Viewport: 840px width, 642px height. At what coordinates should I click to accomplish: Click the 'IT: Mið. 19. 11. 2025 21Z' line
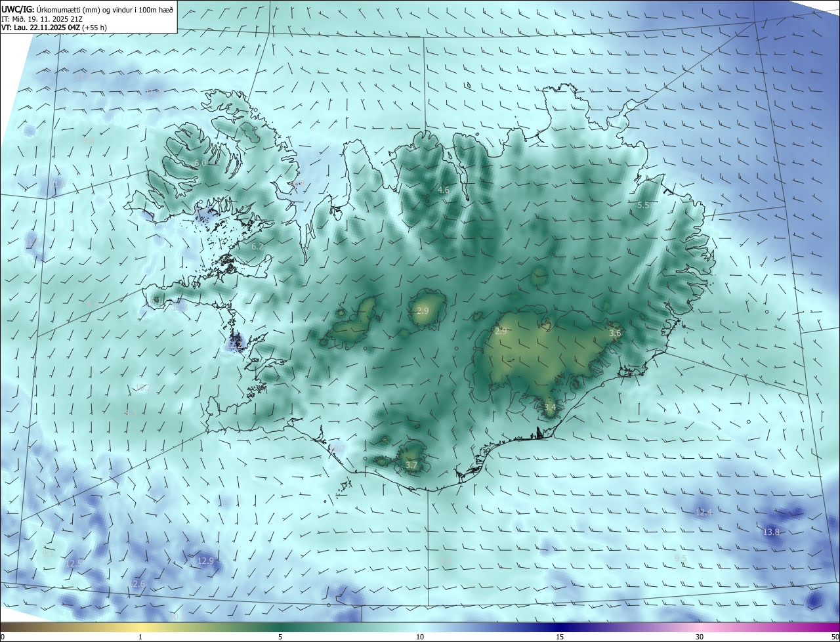(41, 18)
